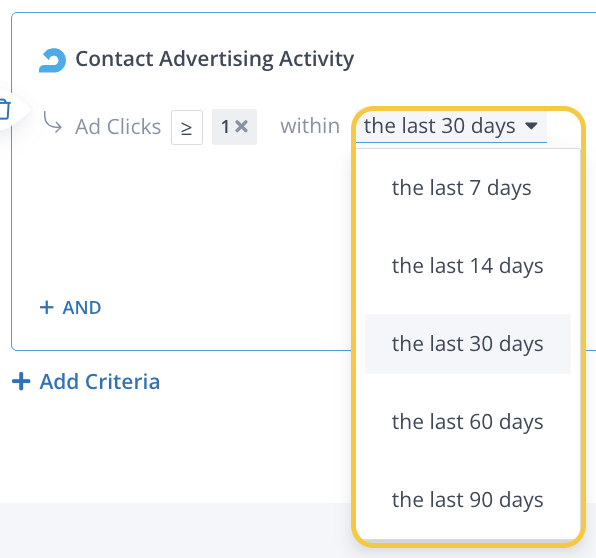Screen dimensions: 596x558
Task: Click the sub-condition arrow before Ad Clicks
Action: tap(52, 122)
